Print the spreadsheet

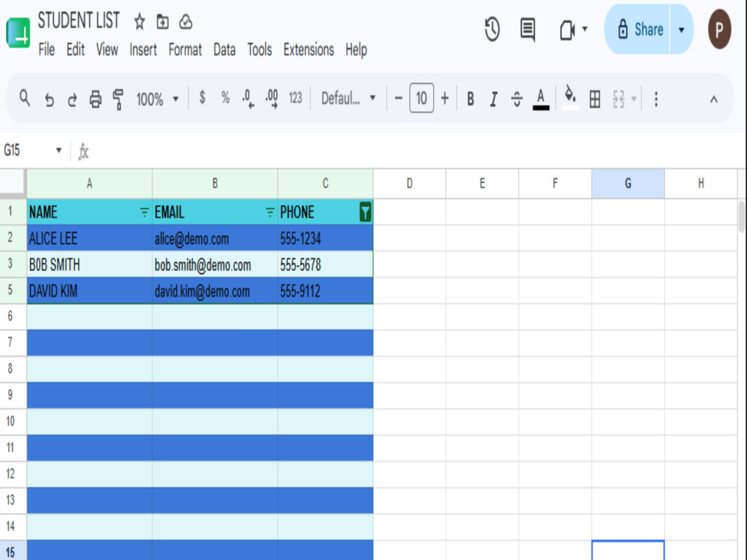96,99
